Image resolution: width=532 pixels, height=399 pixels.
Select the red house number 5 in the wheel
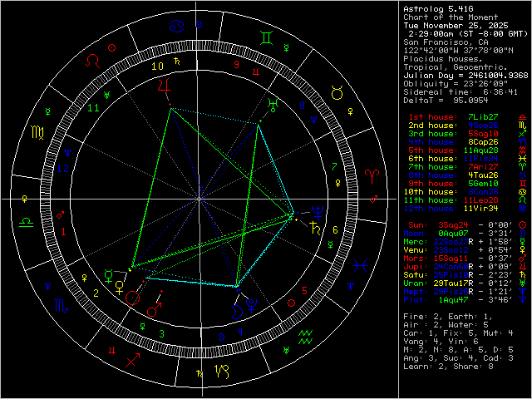(304, 291)
